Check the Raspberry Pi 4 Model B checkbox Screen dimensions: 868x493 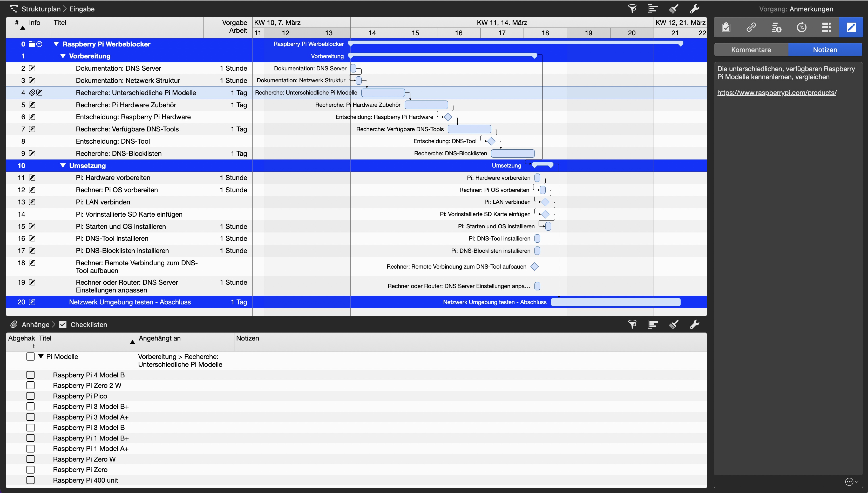pos(31,375)
